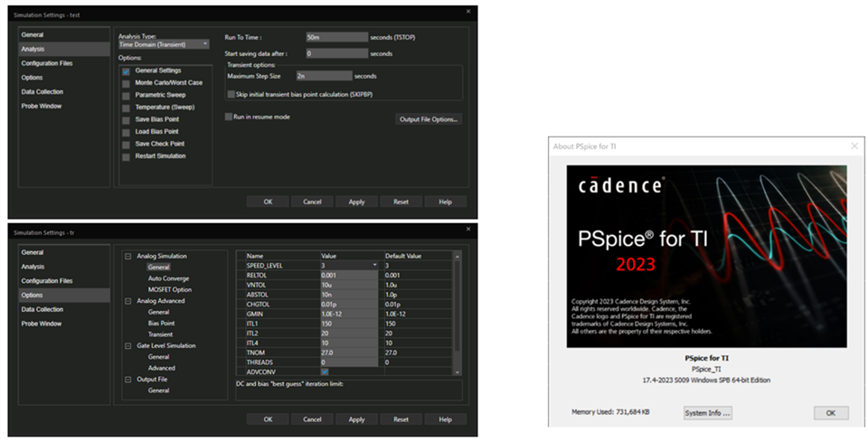Click the CHGTOL value cell

click(x=349, y=305)
